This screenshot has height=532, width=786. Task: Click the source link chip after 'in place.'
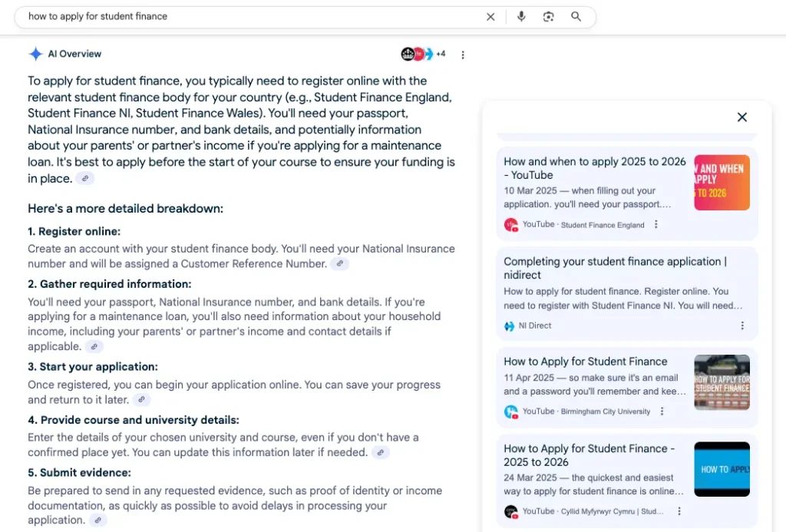point(85,179)
